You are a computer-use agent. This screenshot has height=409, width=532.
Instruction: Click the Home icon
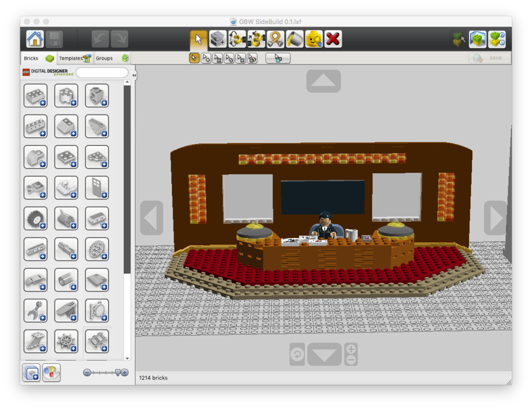(x=35, y=39)
